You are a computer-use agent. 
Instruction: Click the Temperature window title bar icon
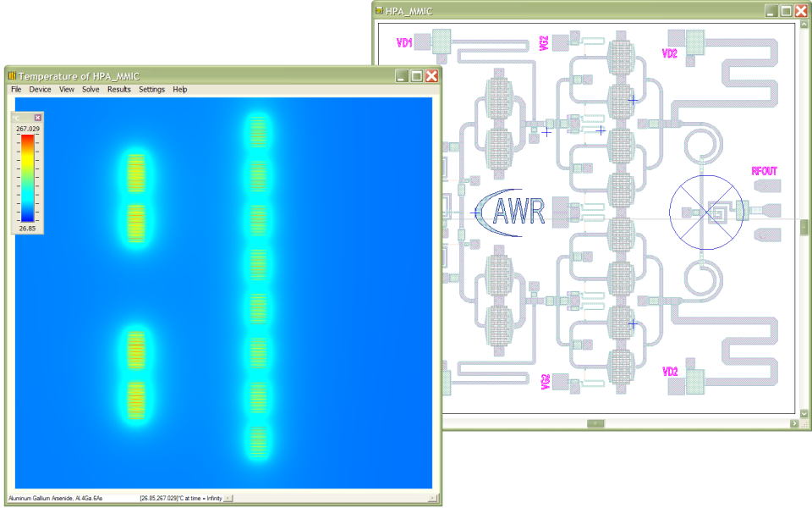pyautogui.click(x=12, y=76)
